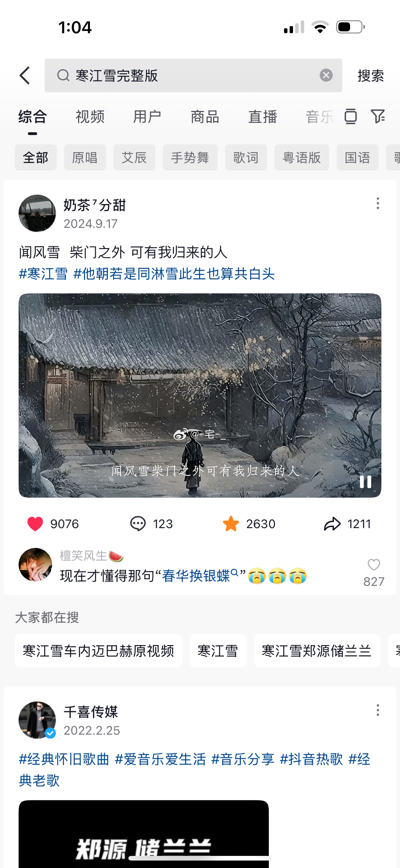Open 千喜传媒 profile avatar
Image resolution: width=400 pixels, height=868 pixels.
click(x=37, y=720)
